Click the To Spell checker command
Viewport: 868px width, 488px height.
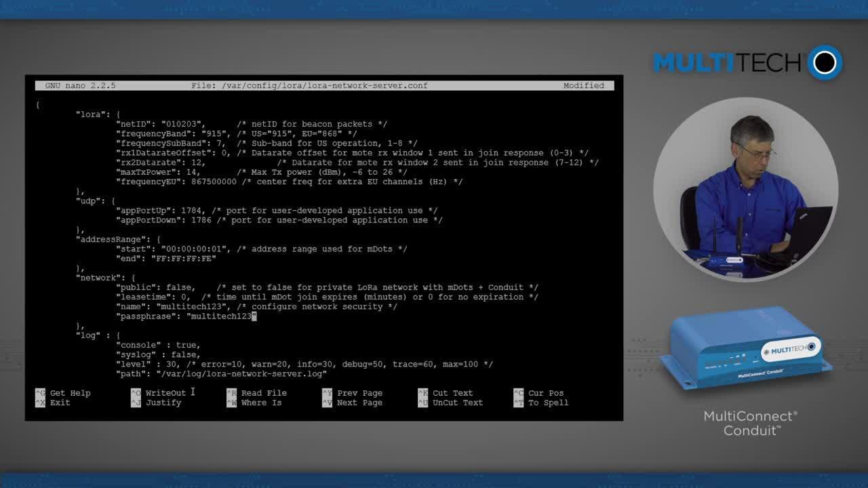[x=547, y=402]
